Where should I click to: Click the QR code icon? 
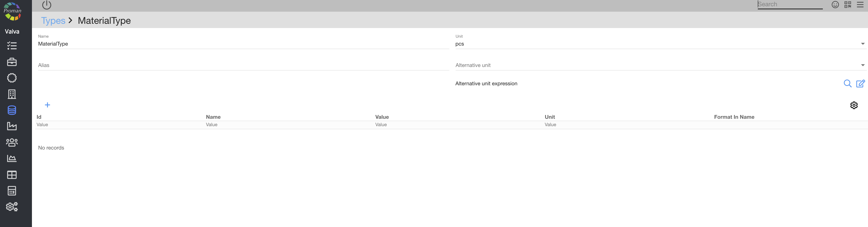847,5
